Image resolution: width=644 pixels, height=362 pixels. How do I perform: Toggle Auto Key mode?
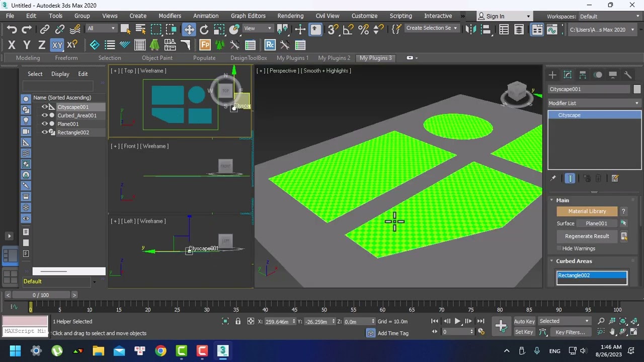point(524,321)
